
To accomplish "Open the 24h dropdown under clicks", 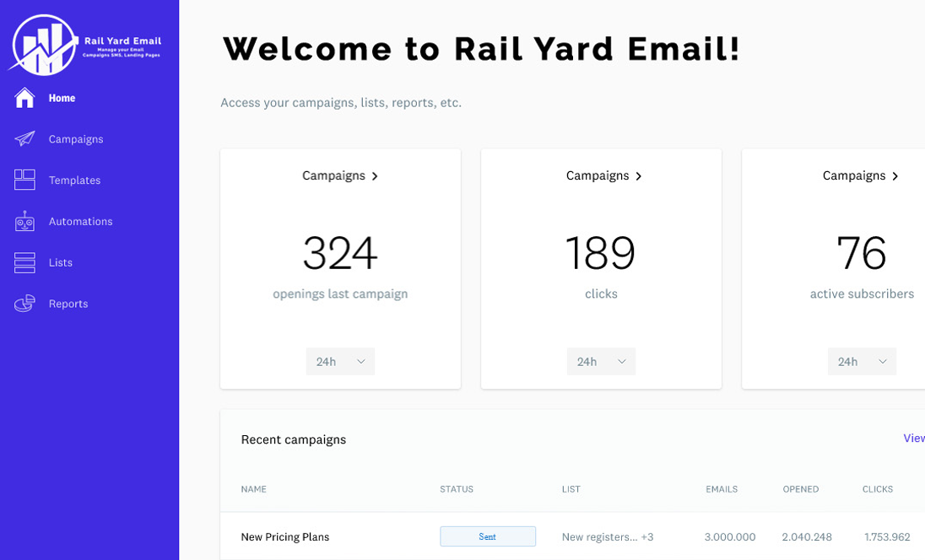I will (x=601, y=362).
